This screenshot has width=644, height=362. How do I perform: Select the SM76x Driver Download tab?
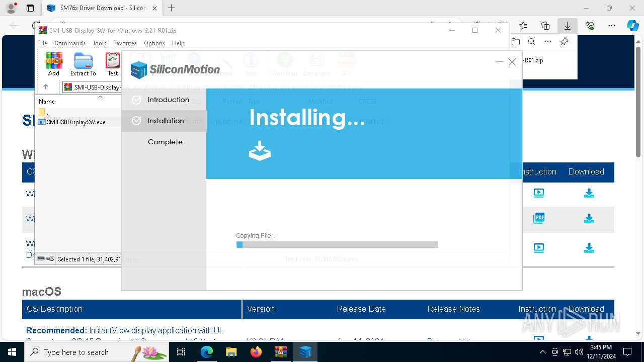coord(102,8)
